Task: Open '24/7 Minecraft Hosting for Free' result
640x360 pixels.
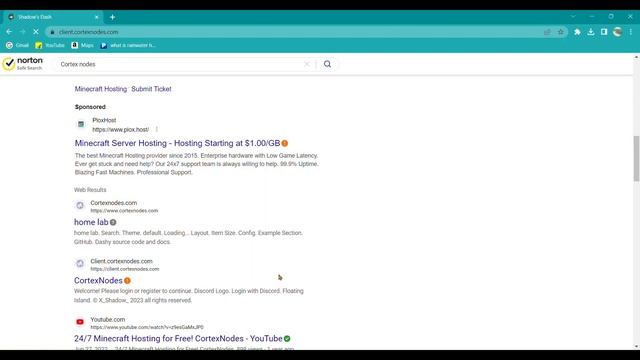Action: (178, 338)
